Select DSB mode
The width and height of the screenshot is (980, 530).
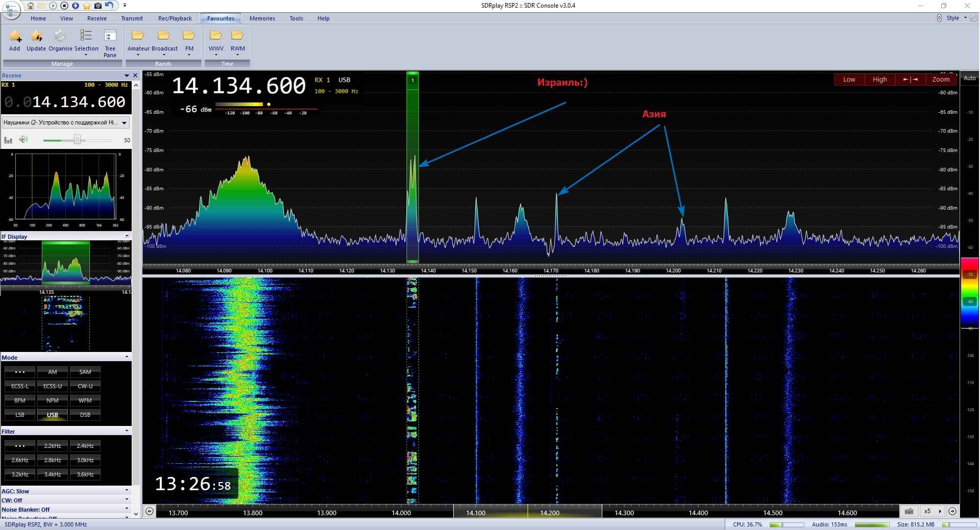(x=85, y=415)
